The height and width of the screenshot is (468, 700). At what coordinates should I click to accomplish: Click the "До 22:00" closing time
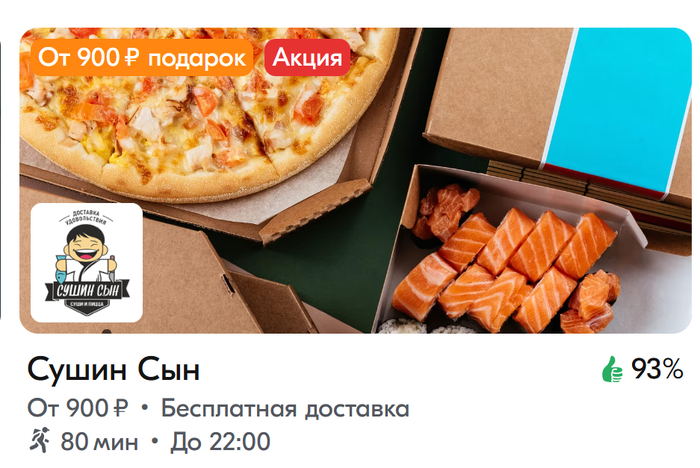pyautogui.click(x=220, y=442)
